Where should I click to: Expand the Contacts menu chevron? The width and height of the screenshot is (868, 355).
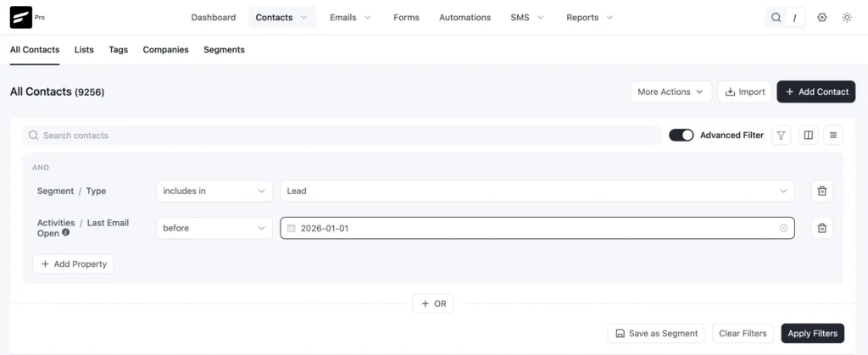tap(303, 18)
